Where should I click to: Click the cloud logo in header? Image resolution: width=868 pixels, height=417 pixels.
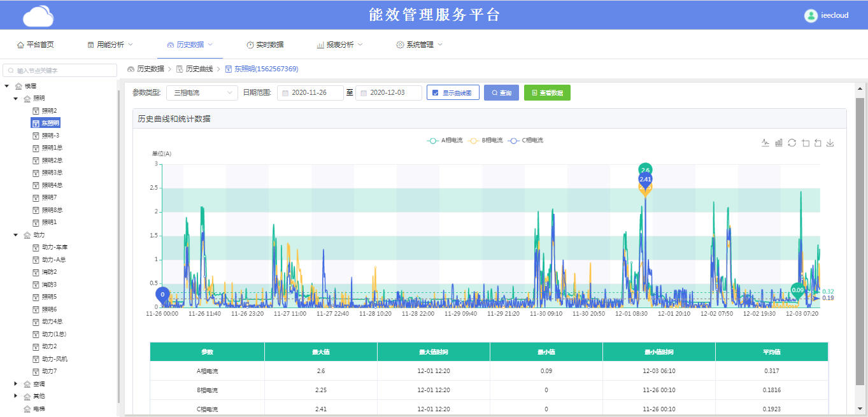pyautogui.click(x=38, y=16)
